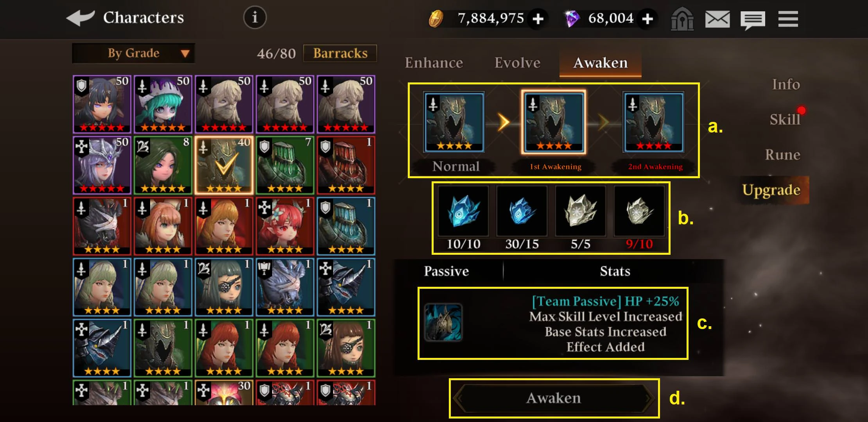Open the Skill side tab
Image resolution: width=868 pixels, height=422 pixels.
[785, 119]
